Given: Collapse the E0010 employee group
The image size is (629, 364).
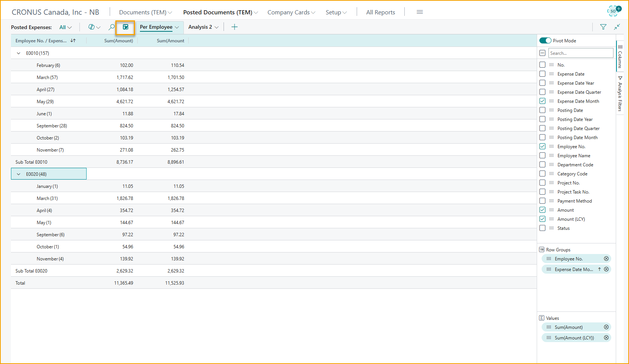Looking at the screenshot, I should (19, 53).
